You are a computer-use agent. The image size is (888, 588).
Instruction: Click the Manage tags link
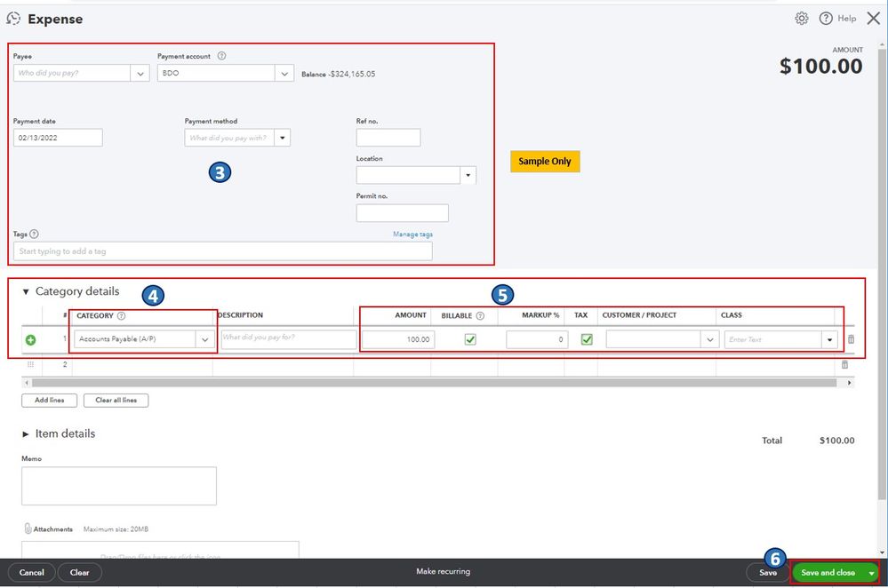tap(412, 234)
